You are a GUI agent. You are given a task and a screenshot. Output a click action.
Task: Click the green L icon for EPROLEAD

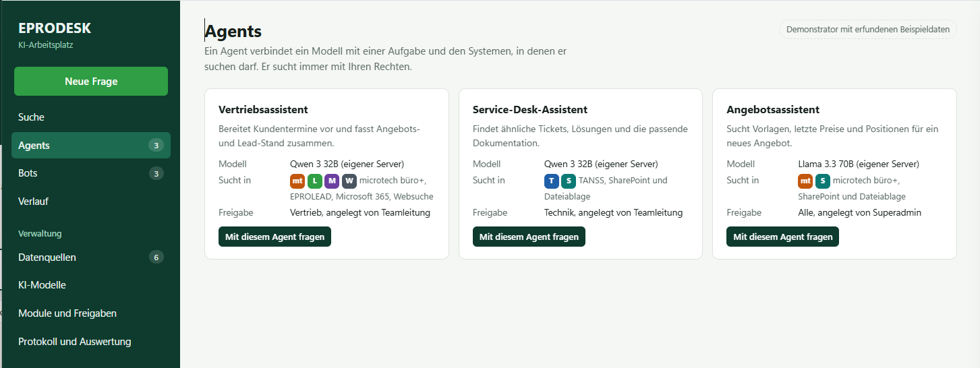(315, 181)
